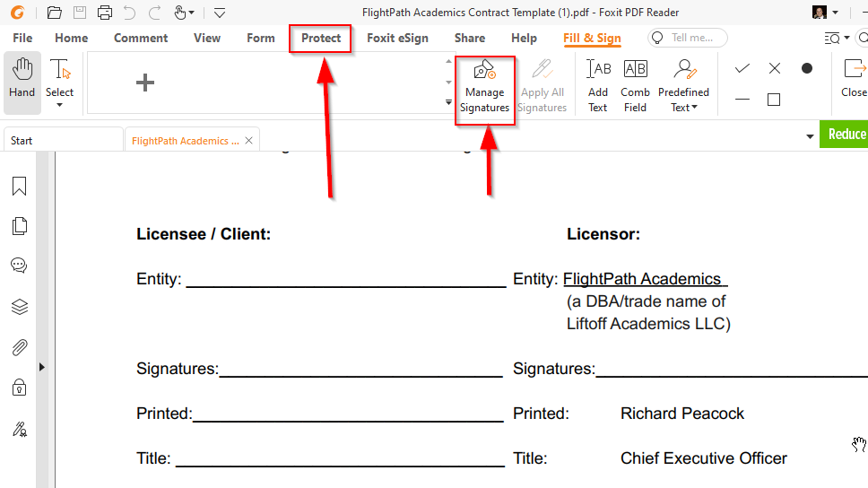Open the Protect ribbon tab
868x488 pixels.
(x=321, y=38)
